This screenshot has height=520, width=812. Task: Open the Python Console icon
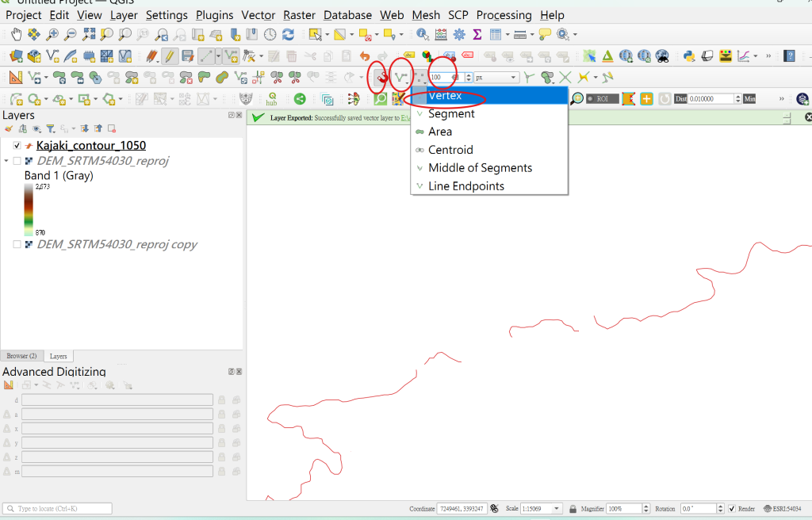(689, 56)
